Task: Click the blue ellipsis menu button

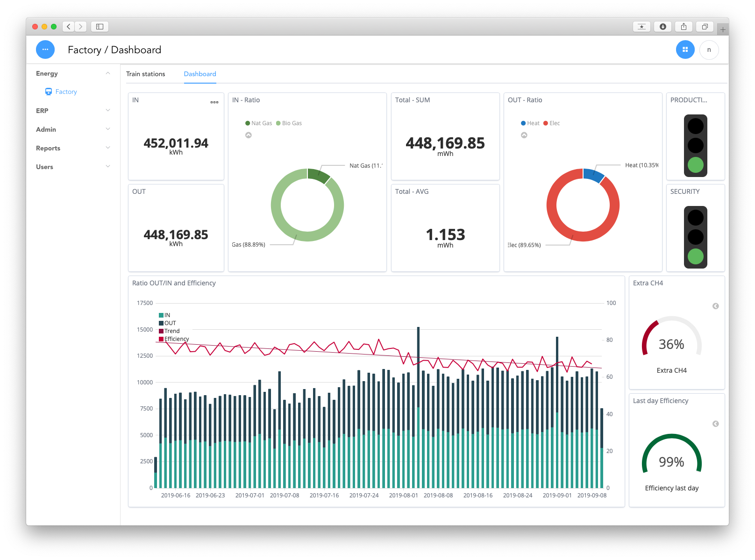Action: tap(45, 50)
